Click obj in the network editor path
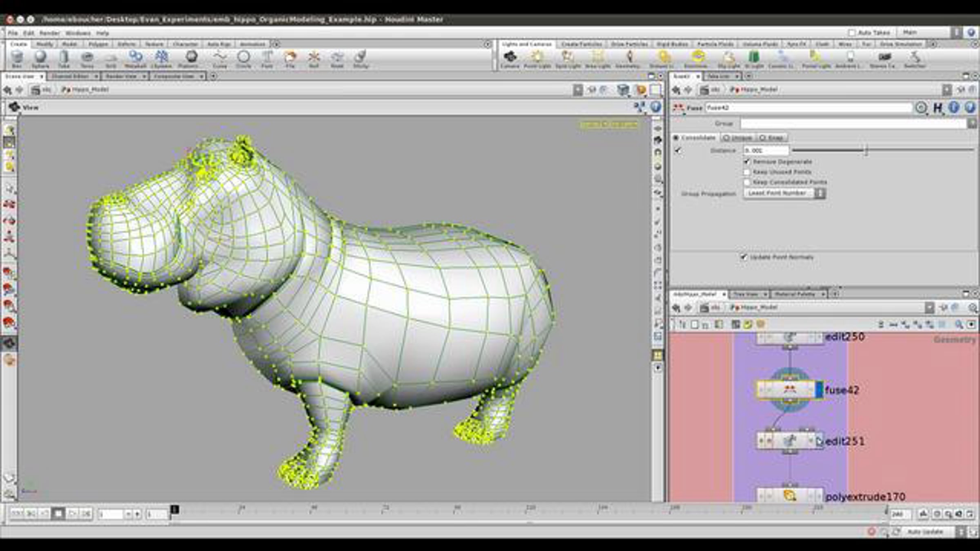 tap(711, 307)
